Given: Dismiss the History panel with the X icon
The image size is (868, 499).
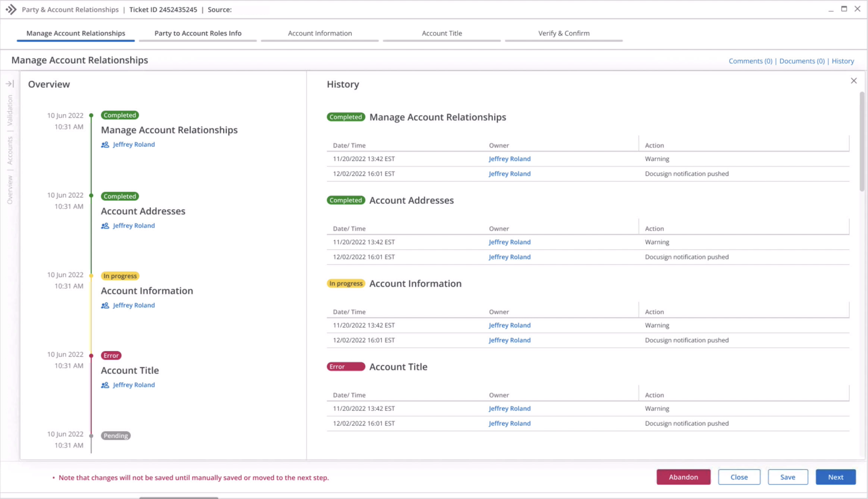Looking at the screenshot, I should coord(854,80).
